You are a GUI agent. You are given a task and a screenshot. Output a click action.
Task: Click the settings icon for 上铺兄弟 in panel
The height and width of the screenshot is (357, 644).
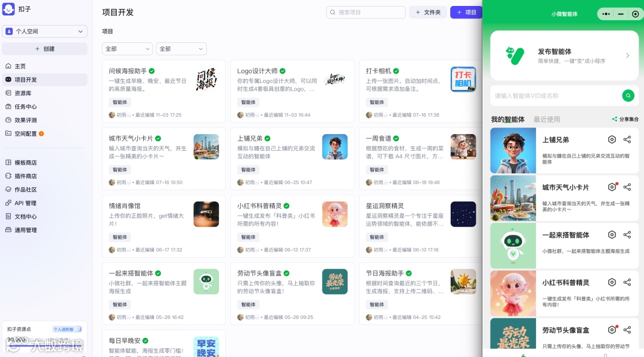point(612,139)
